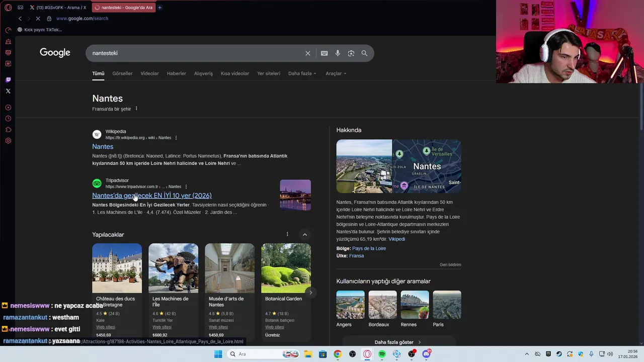
Task: Open GX Corner controller icon in tab bar
Action: point(21,8)
